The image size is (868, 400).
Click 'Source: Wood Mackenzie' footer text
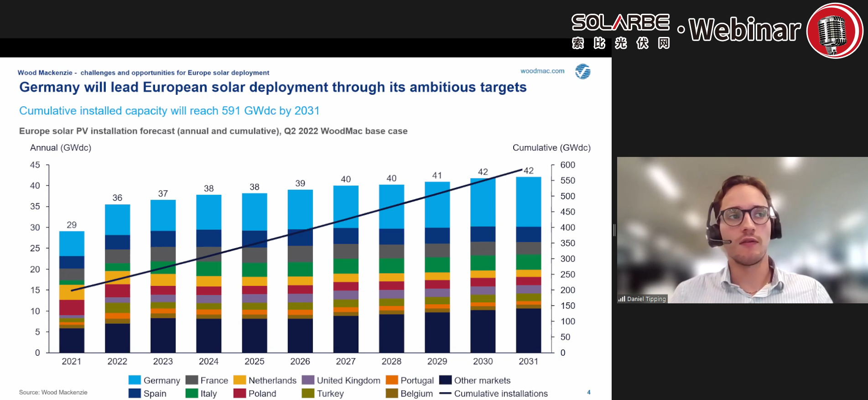point(53,392)
